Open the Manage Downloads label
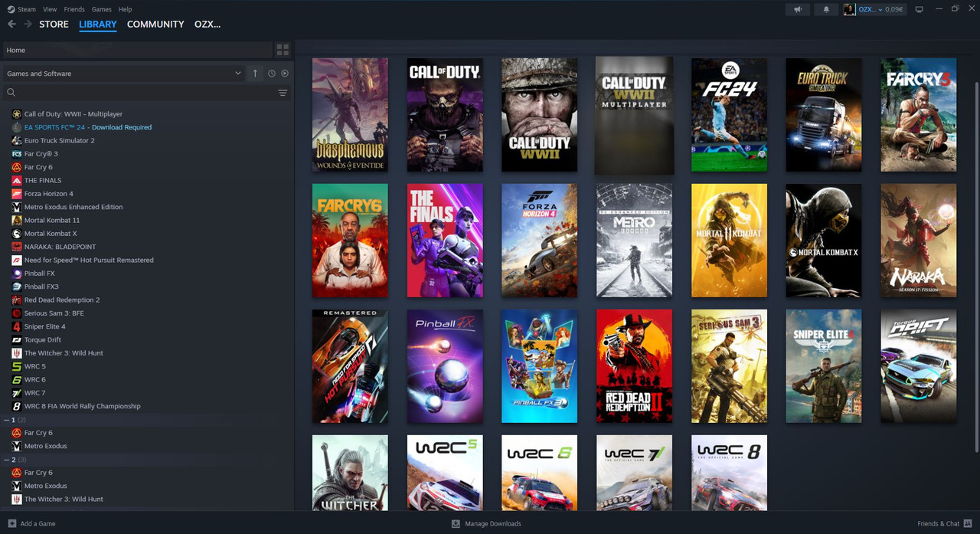Screen dimensions: 980x534 tap(493, 524)
